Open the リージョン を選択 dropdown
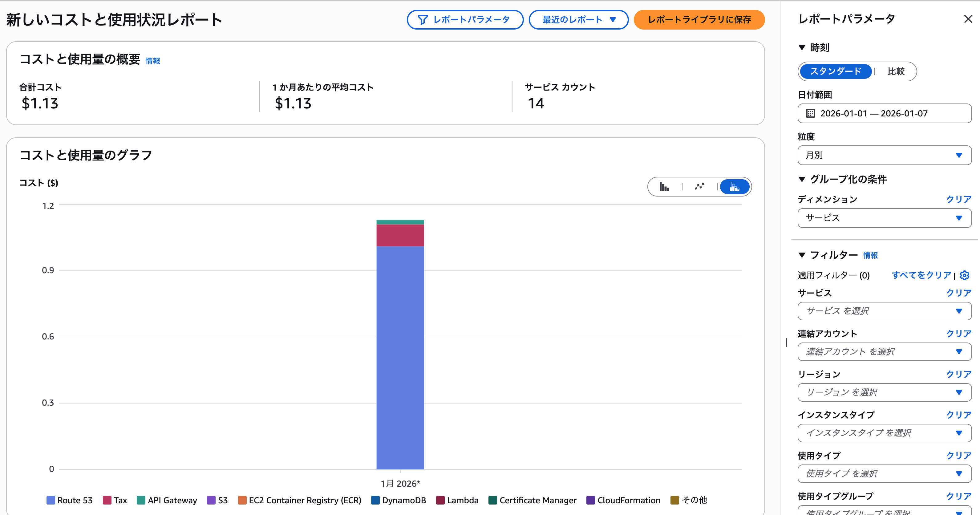 coord(884,392)
